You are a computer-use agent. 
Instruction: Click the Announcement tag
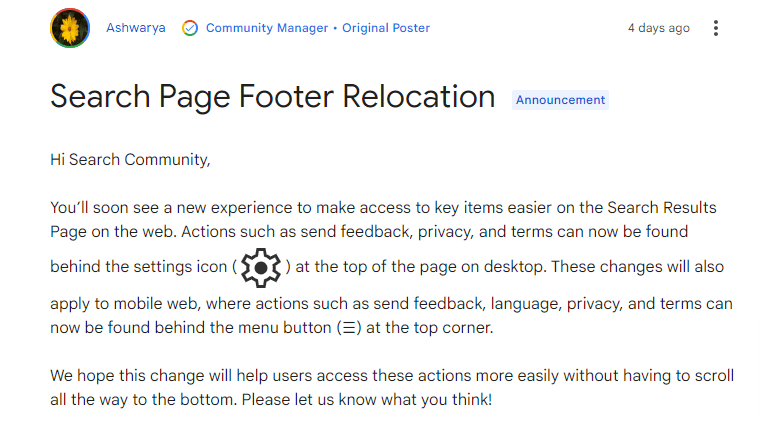[x=560, y=100]
